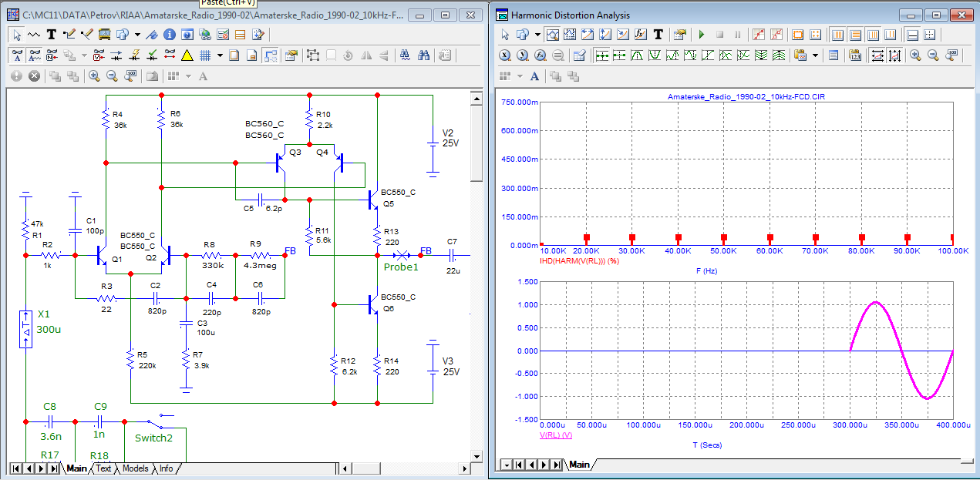Click the Zoom Out magnifier in analysis toolbar
The image size is (980, 480).
point(933,55)
